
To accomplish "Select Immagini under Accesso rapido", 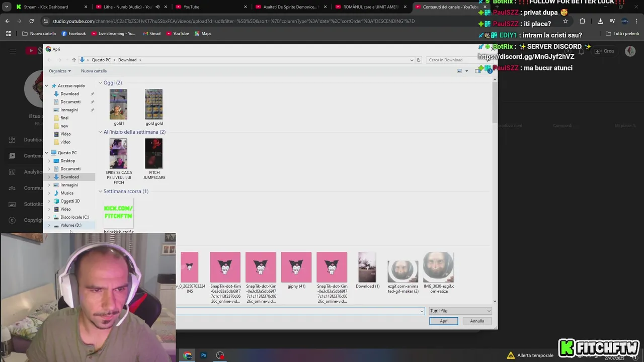I will [69, 110].
